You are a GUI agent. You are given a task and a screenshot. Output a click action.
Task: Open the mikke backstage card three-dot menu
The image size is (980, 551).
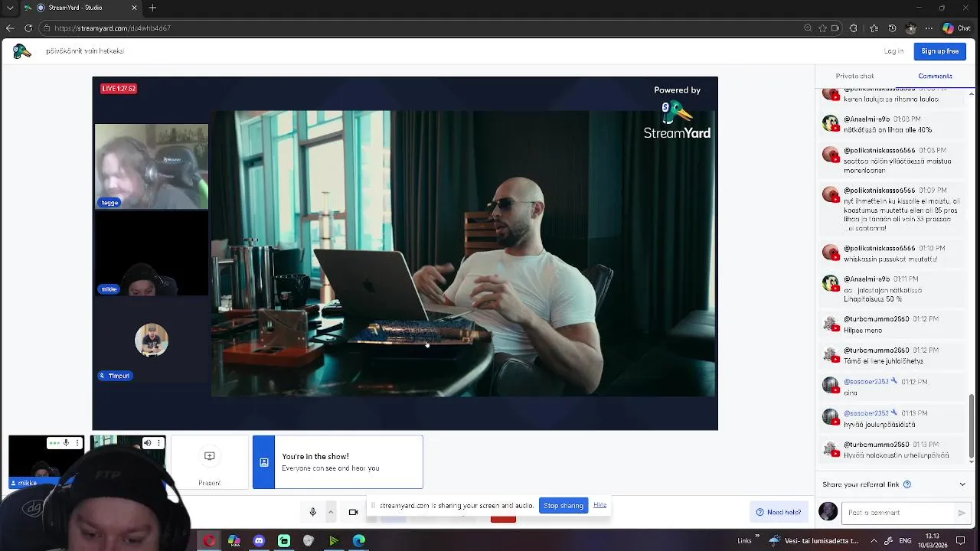(77, 442)
